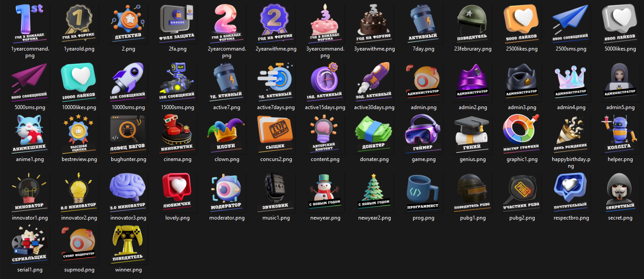Select the red heart lovely.png

[177, 193]
